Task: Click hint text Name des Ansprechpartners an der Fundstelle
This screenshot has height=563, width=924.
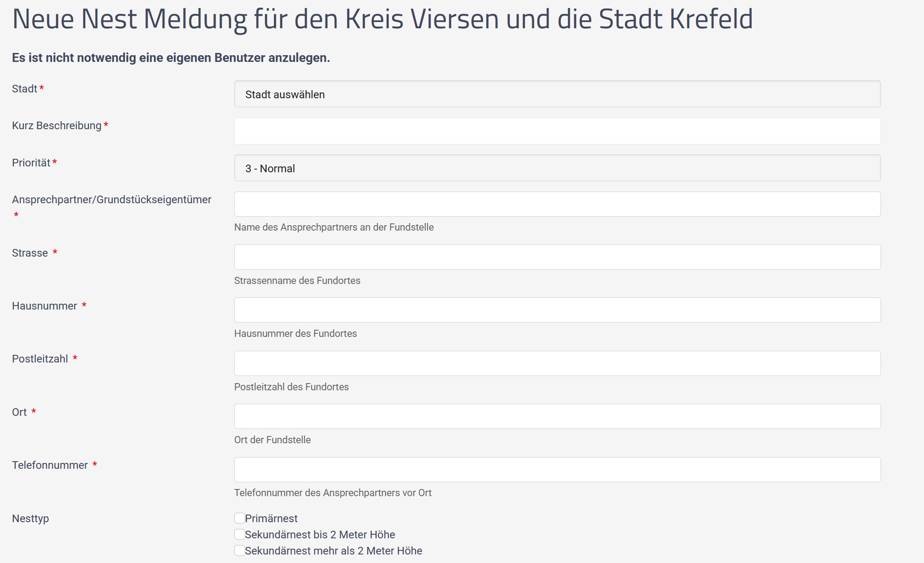Action: point(334,227)
